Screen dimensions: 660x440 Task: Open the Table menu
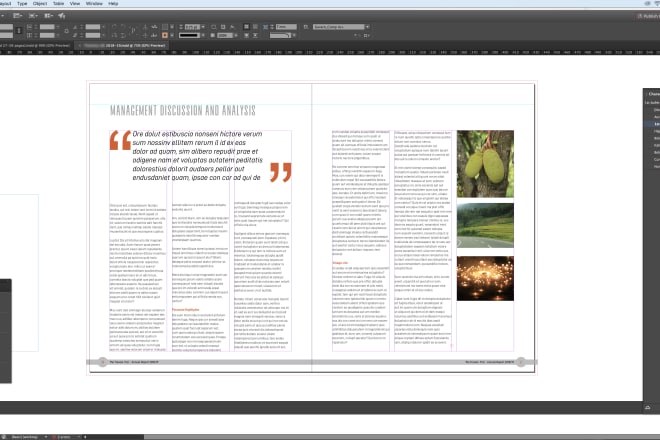click(59, 3)
